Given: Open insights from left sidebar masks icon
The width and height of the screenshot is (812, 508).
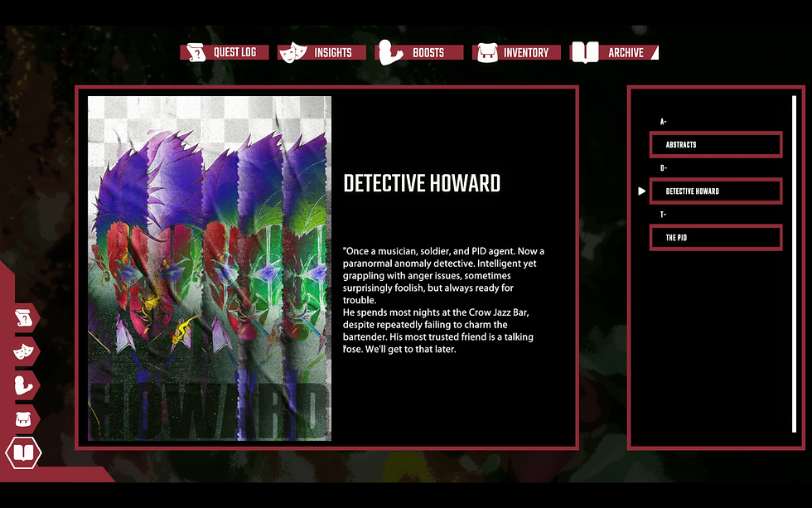Looking at the screenshot, I should coord(24,351).
